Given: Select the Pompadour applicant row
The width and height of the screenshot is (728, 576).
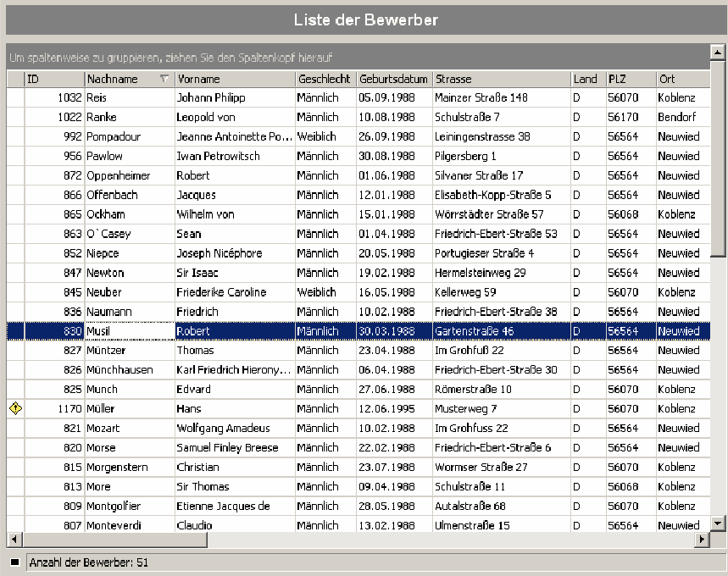Looking at the screenshot, I should click(358, 136).
